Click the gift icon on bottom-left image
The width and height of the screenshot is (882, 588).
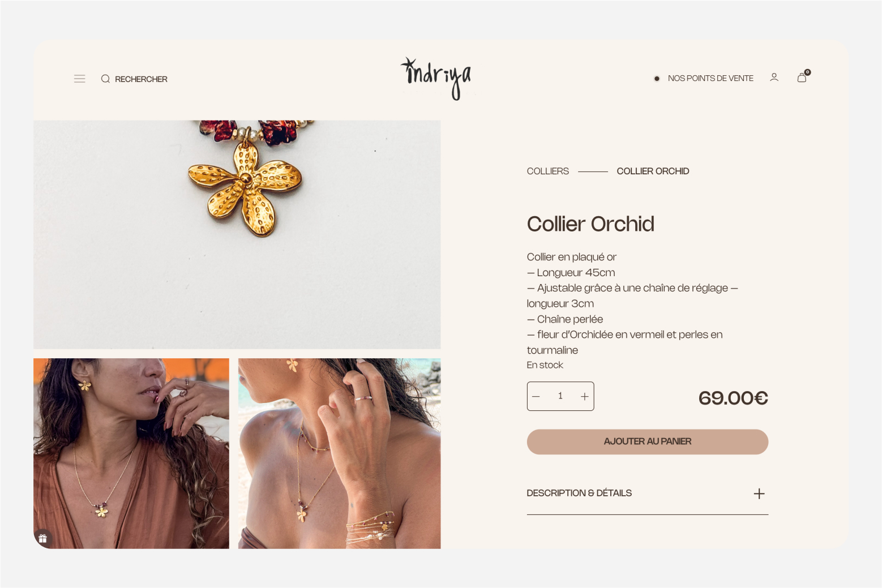click(x=43, y=538)
